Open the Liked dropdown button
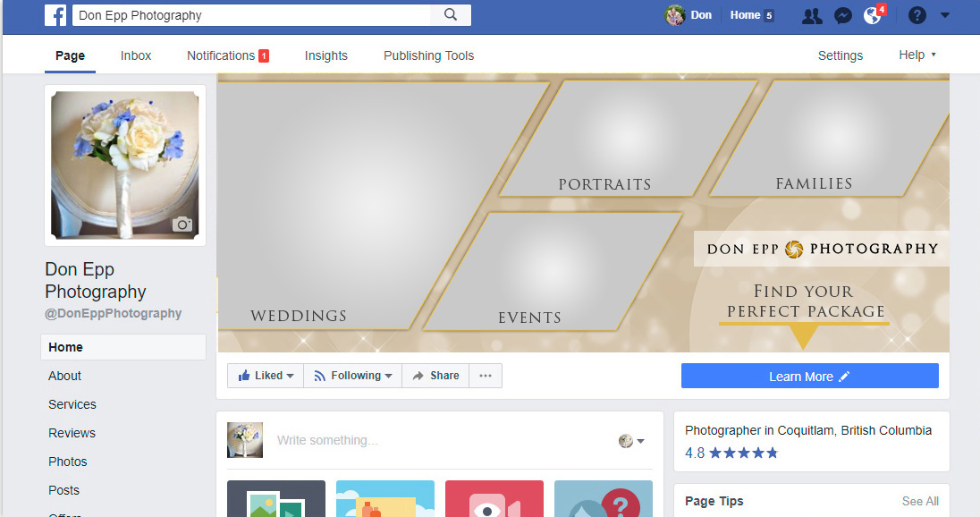 [x=266, y=376]
